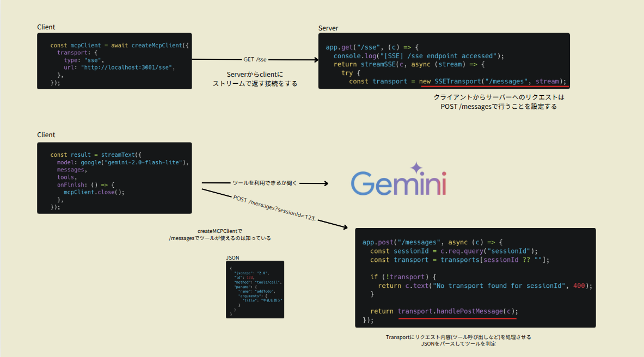Screen dimensions: 644x357
Task: Click the GET /sse arrow label
Action: (x=255, y=59)
